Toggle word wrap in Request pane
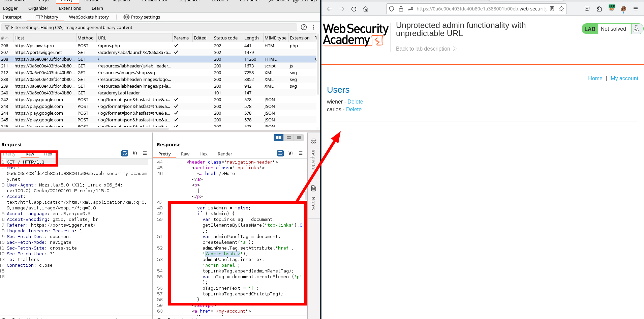 click(x=125, y=153)
